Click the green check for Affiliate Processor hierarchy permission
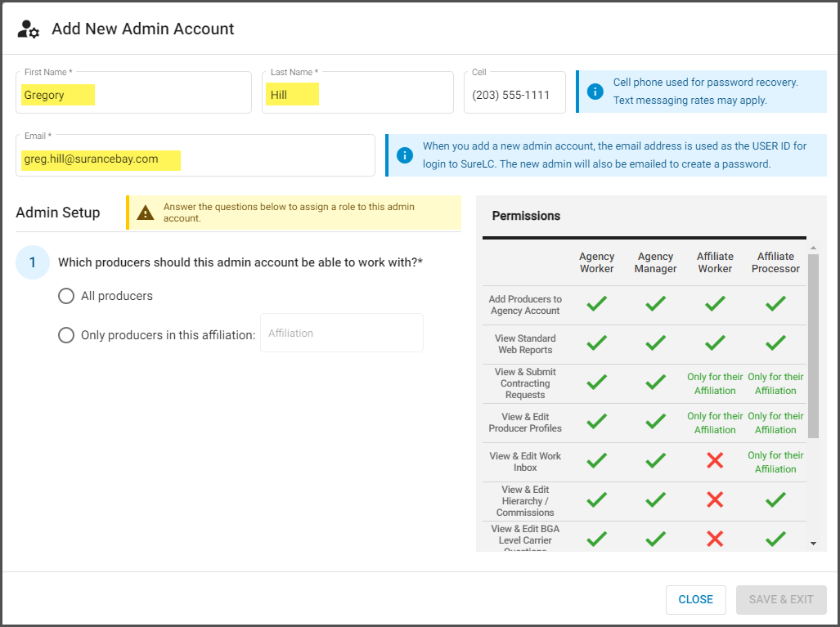840x627 pixels. click(x=775, y=499)
